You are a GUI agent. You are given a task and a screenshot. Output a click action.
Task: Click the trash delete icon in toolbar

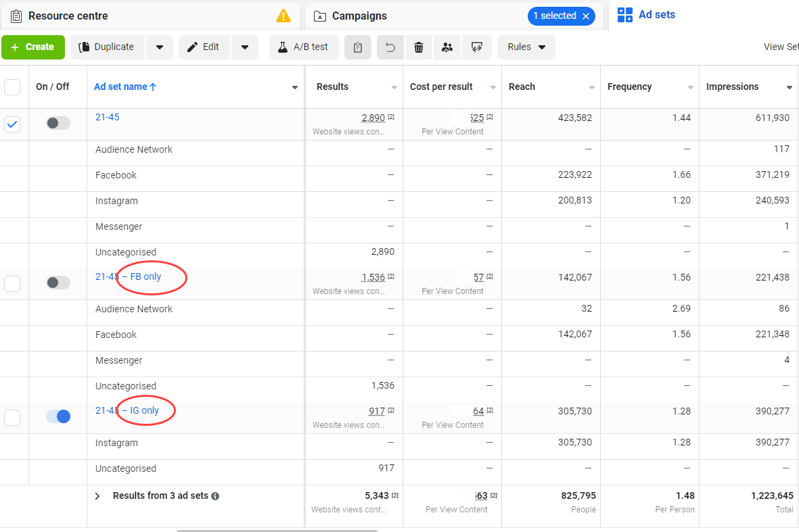[418, 47]
